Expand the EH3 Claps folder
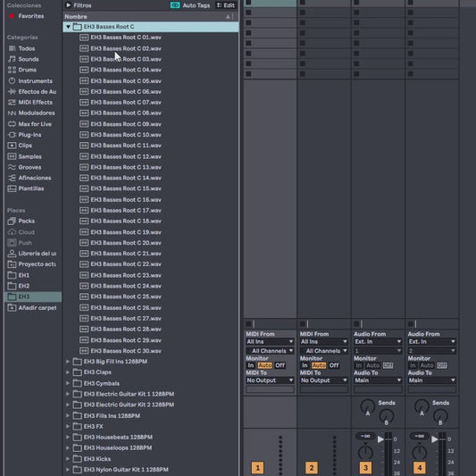Image resolution: width=476 pixels, height=476 pixels. click(x=68, y=372)
